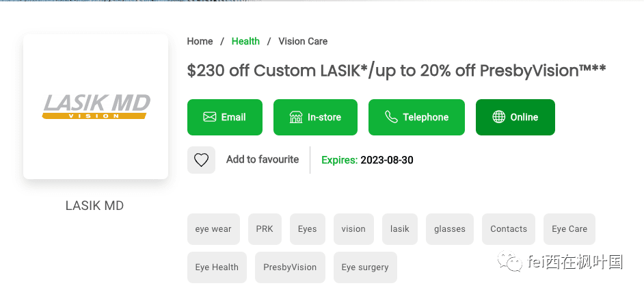
Task: Click the Add to favourite text
Action: pos(263,159)
